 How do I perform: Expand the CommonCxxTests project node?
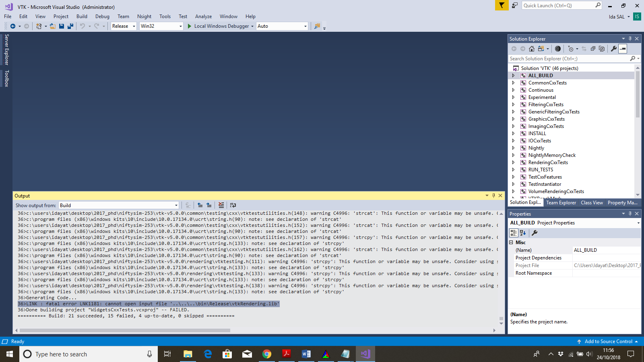pyautogui.click(x=513, y=83)
